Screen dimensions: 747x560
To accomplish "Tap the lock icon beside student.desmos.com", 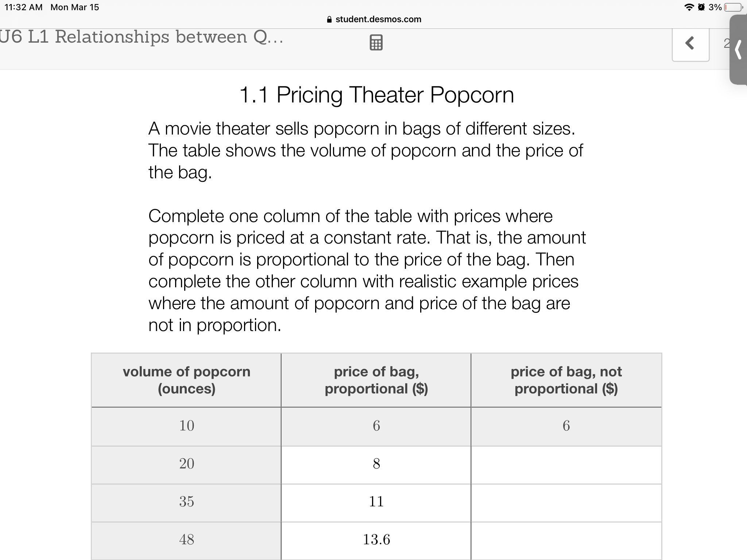I will [x=329, y=19].
